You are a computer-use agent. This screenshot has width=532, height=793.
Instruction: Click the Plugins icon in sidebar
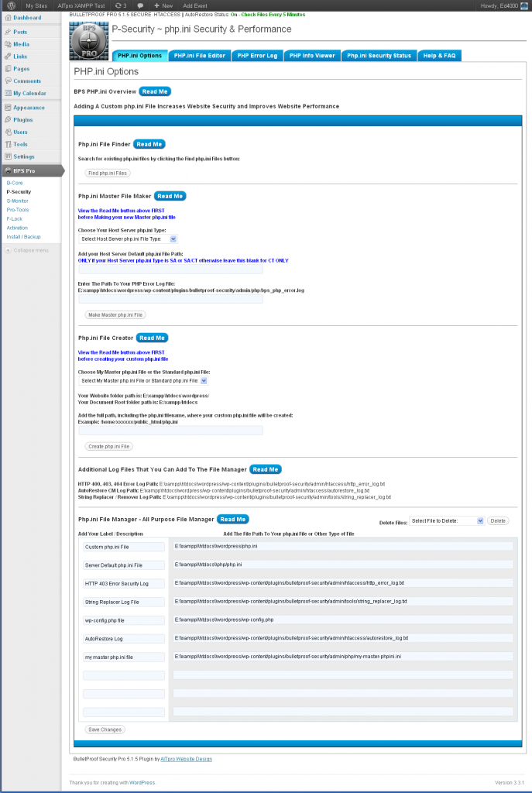[x=8, y=119]
